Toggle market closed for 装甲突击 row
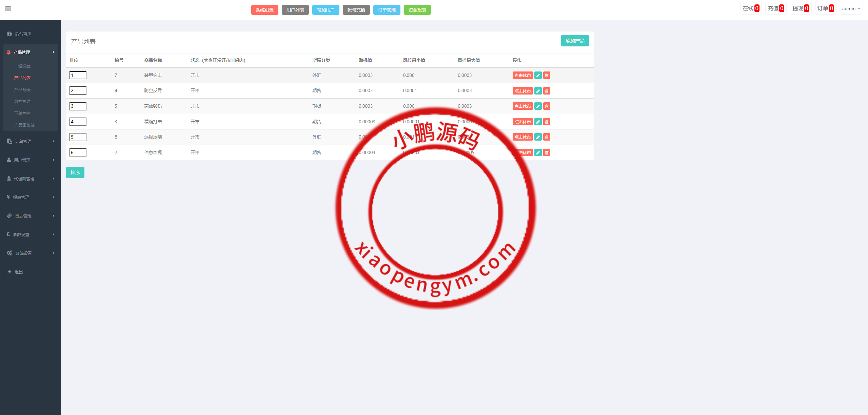The image size is (868, 415). (x=523, y=75)
